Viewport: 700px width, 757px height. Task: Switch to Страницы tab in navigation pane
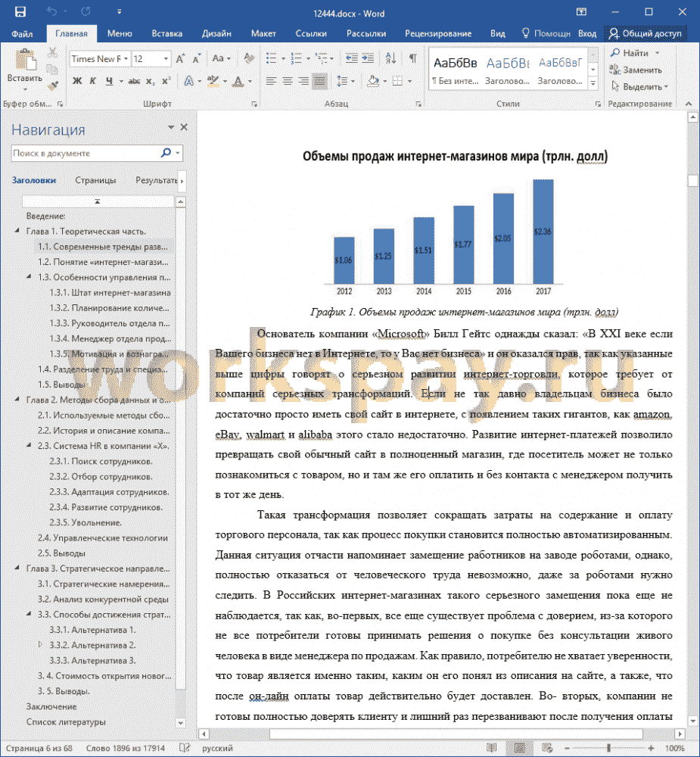(x=95, y=180)
